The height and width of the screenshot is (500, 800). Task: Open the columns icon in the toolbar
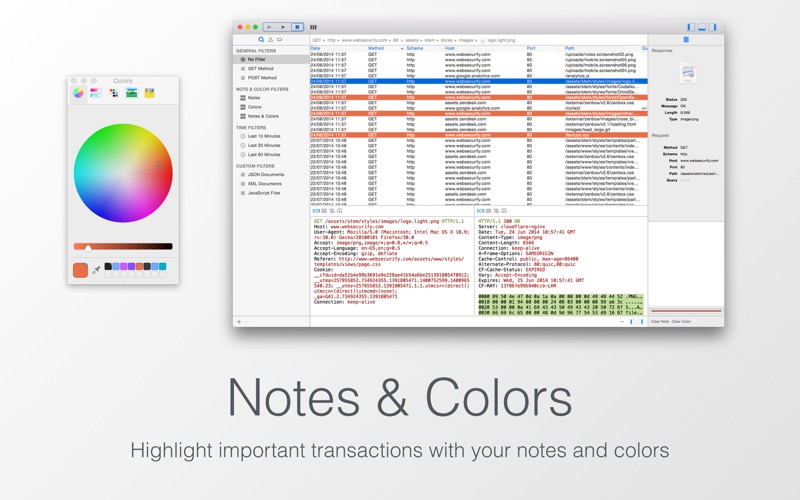tap(313, 27)
